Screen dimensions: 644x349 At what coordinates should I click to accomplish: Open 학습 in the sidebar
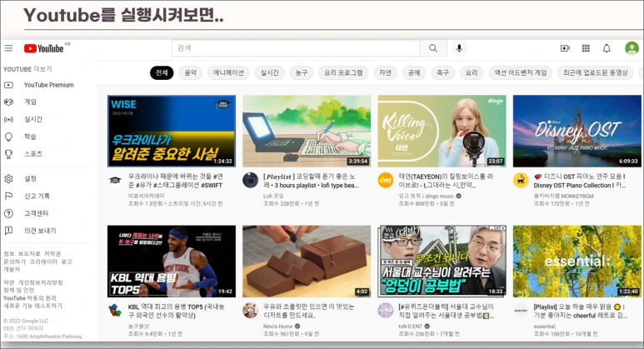[30, 137]
